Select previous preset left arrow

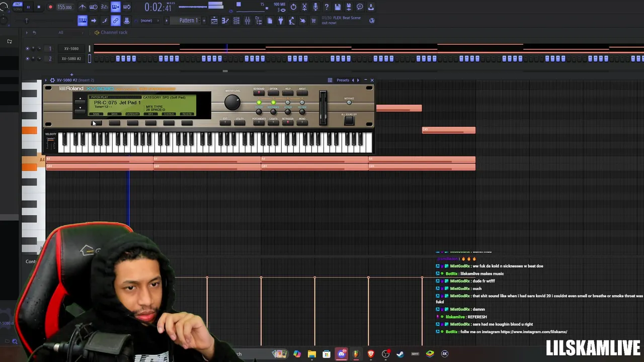coord(353,80)
